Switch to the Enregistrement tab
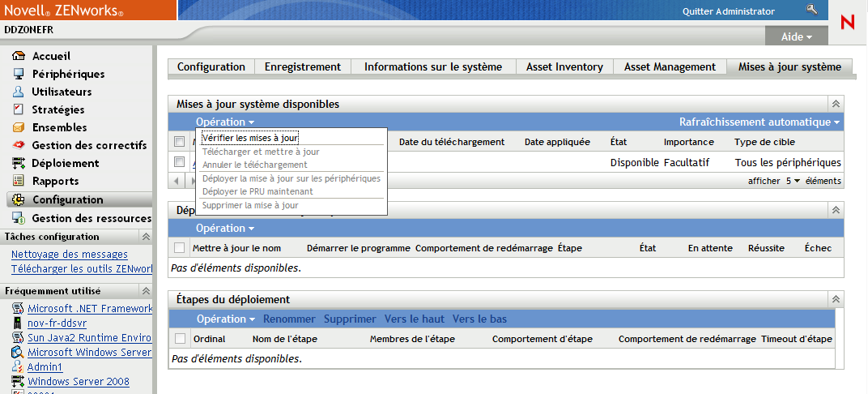 point(303,67)
